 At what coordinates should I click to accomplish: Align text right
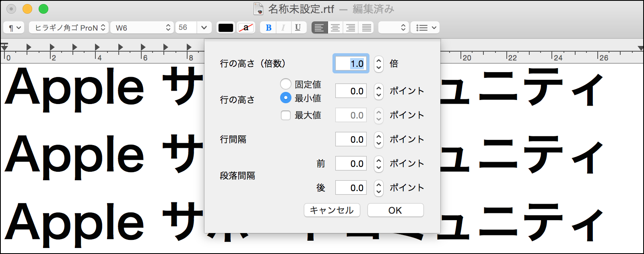351,27
